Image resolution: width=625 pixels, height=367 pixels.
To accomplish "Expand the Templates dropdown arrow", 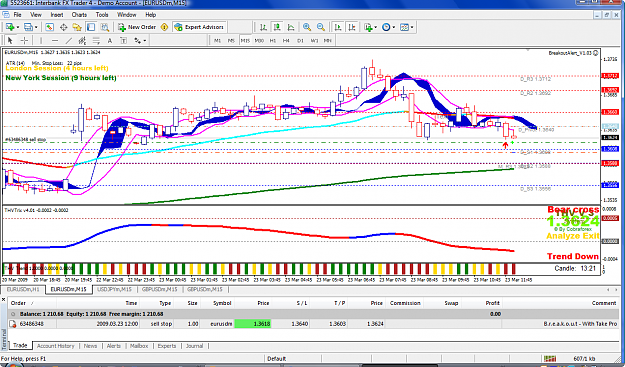I will click(x=412, y=27).
